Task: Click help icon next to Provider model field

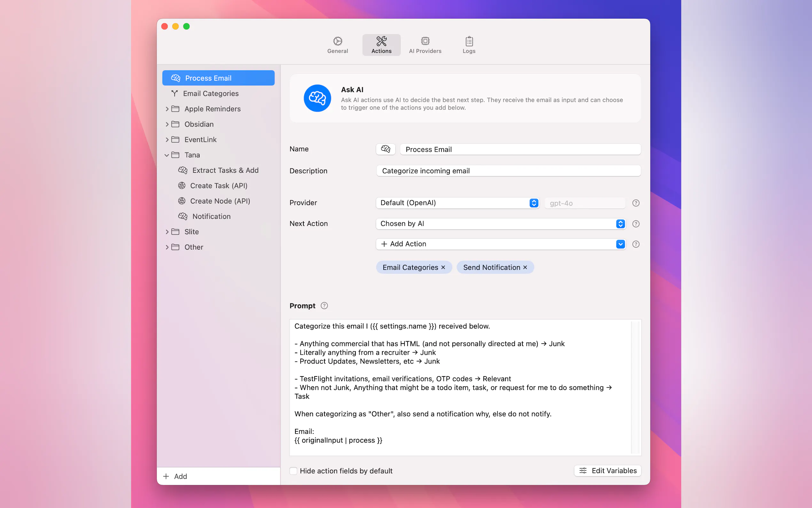Action: (x=636, y=203)
